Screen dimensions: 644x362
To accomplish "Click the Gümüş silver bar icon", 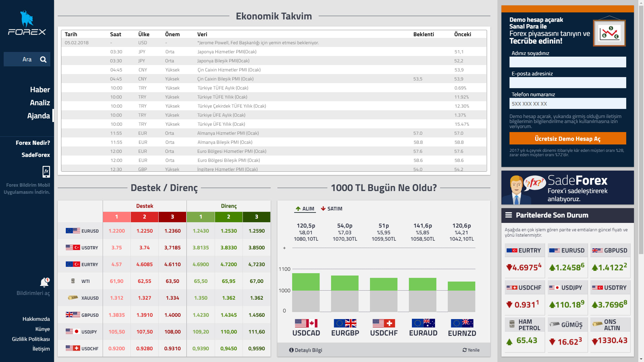I will 554,324.
